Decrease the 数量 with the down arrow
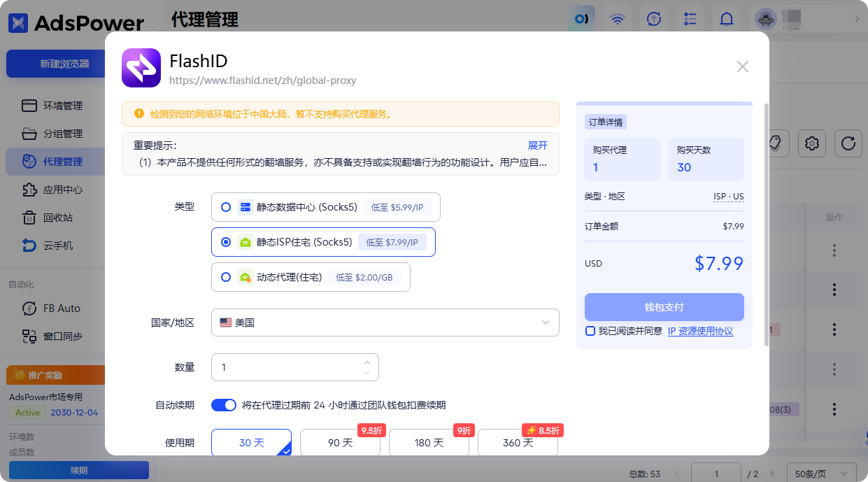Viewport: 868px width, 482px height. [x=367, y=373]
